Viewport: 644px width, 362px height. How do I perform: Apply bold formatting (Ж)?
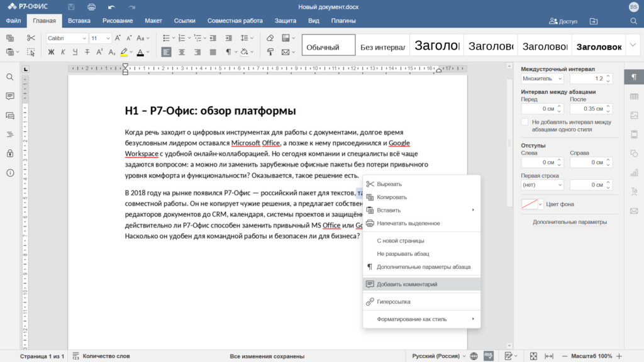tap(51, 52)
